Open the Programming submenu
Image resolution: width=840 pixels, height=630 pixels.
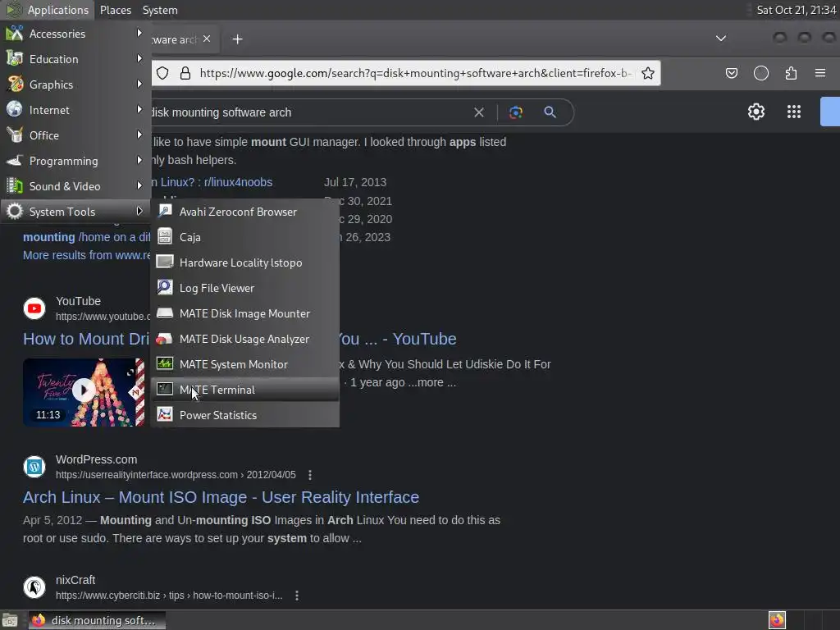[75, 161]
